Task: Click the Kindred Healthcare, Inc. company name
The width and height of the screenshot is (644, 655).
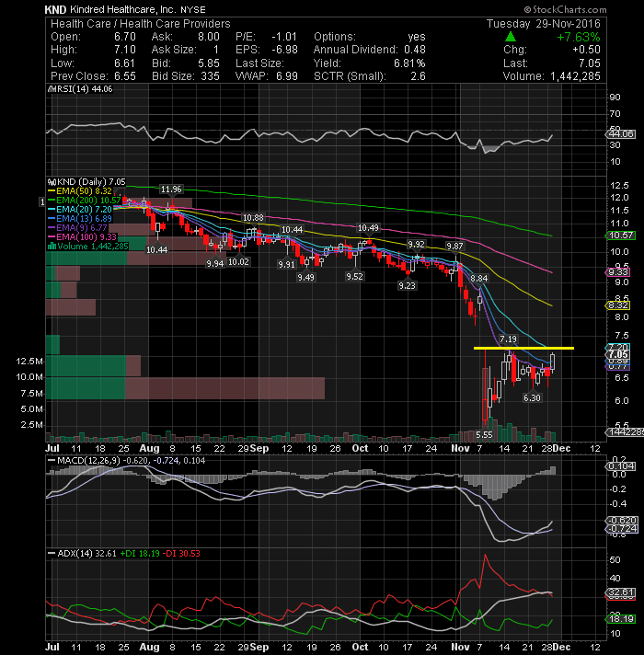Action: point(123,9)
